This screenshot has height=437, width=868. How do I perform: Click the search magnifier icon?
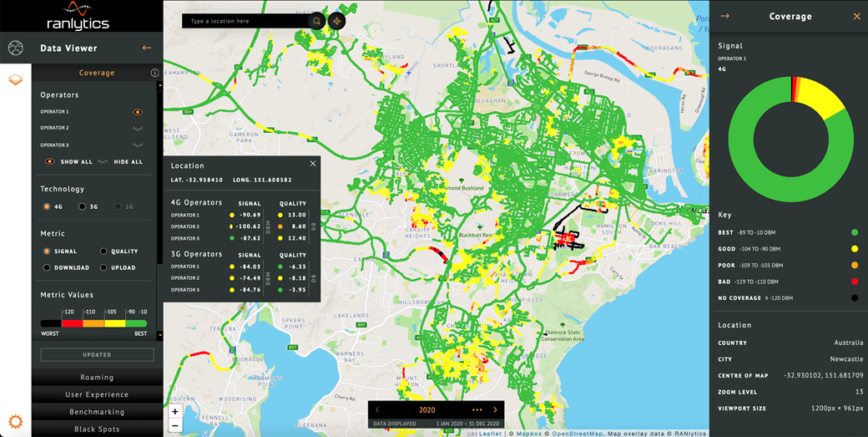pyautogui.click(x=316, y=21)
